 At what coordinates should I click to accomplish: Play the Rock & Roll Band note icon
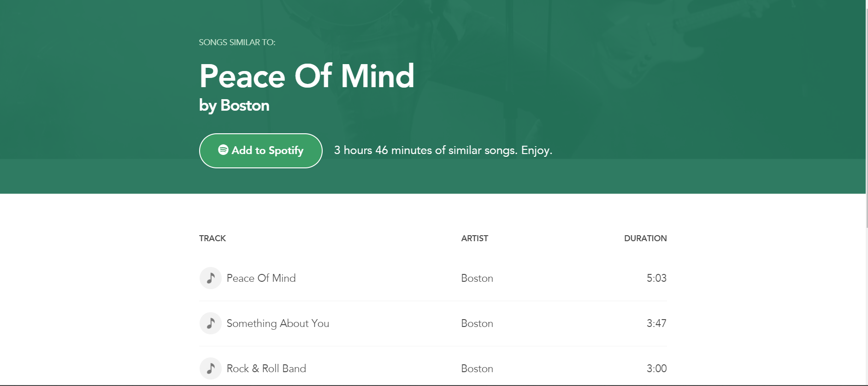click(x=211, y=368)
